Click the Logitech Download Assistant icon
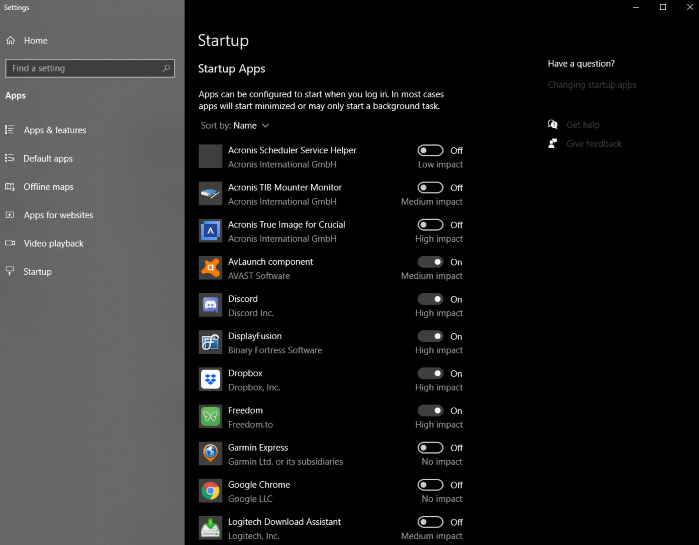Screen dimensions: 699x545 [210, 528]
